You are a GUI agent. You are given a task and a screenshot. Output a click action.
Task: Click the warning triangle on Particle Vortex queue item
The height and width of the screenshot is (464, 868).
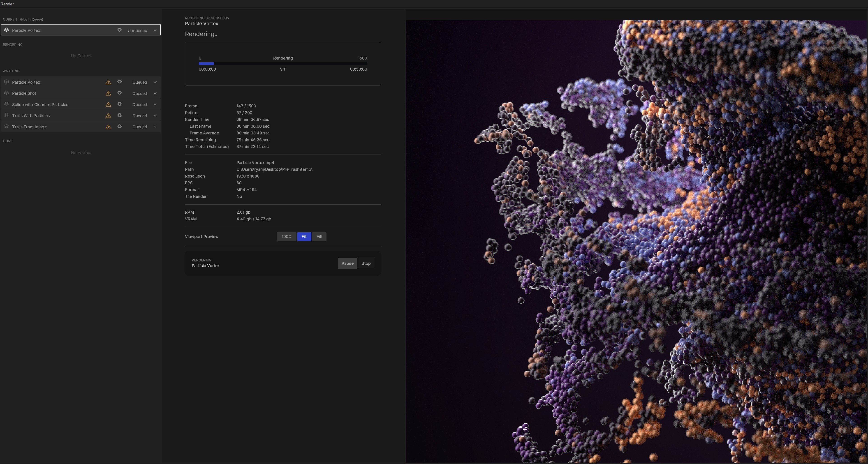(x=108, y=82)
